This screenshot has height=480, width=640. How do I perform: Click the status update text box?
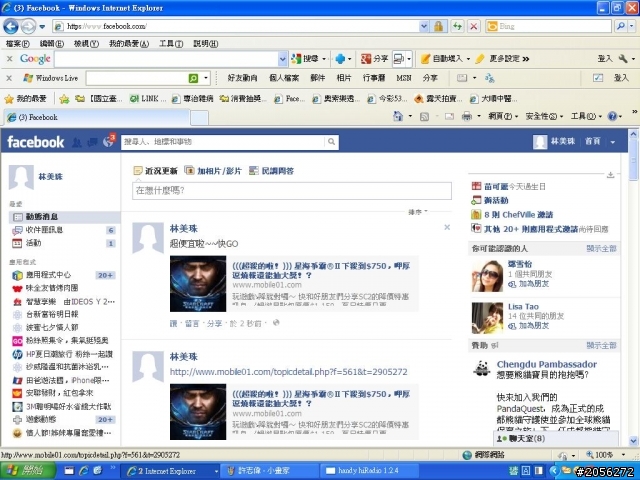pyautogui.click(x=292, y=191)
